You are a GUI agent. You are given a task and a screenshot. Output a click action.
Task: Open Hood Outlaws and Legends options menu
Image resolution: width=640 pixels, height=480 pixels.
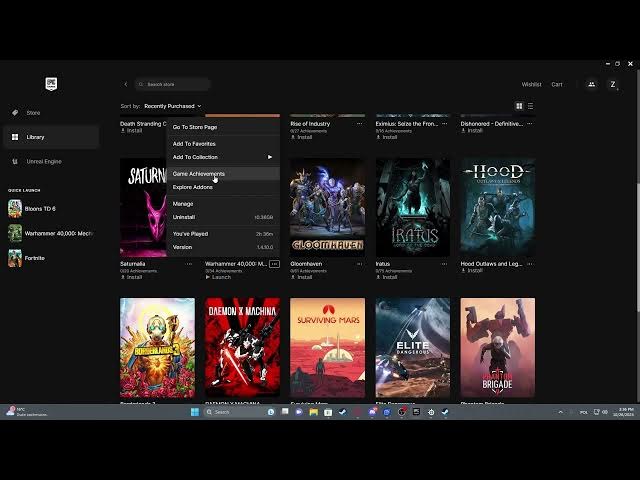(529, 264)
